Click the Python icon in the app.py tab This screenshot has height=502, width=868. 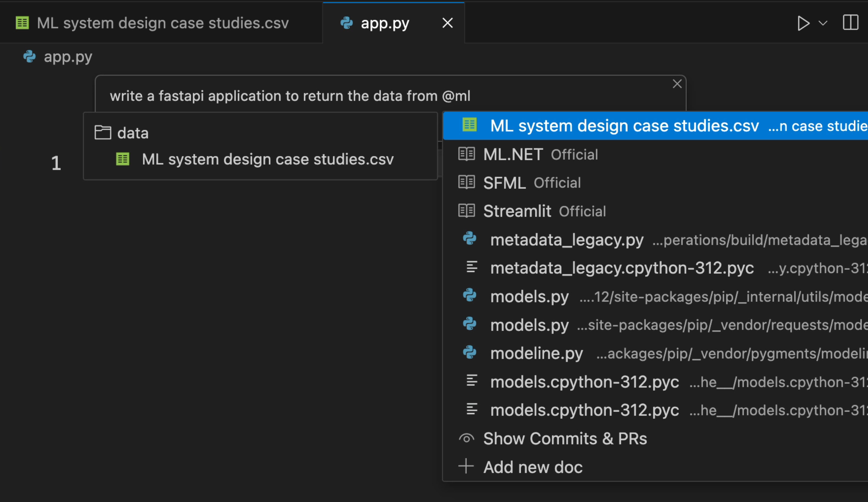pyautogui.click(x=347, y=23)
